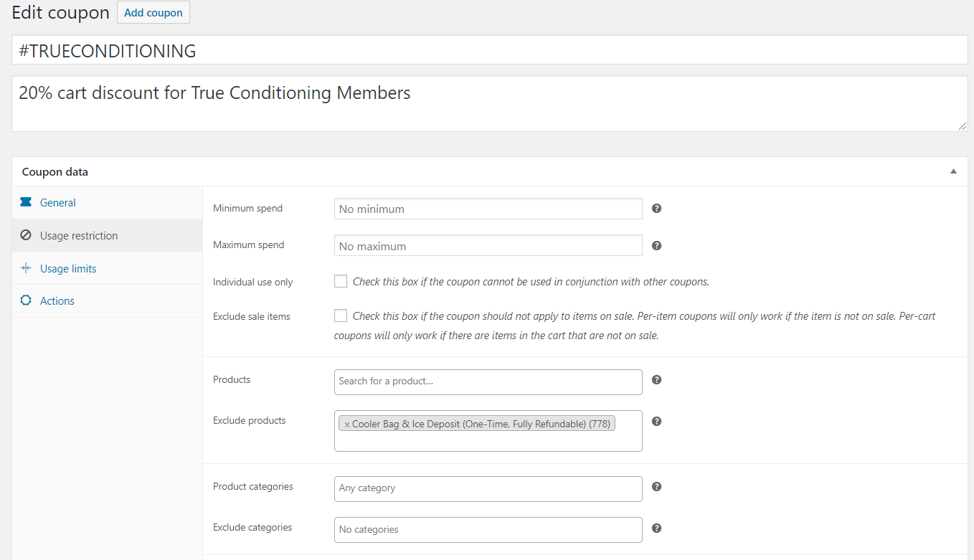The height and width of the screenshot is (560, 974).
Task: Collapse the Coupon data panel
Action: coord(953,172)
